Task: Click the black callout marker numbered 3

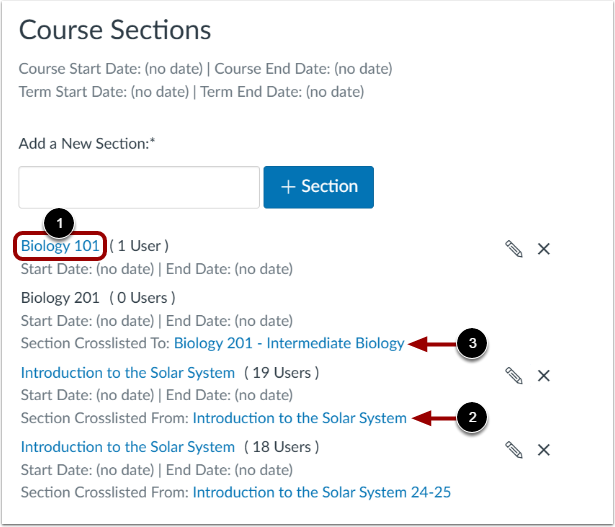Action: pyautogui.click(x=470, y=344)
